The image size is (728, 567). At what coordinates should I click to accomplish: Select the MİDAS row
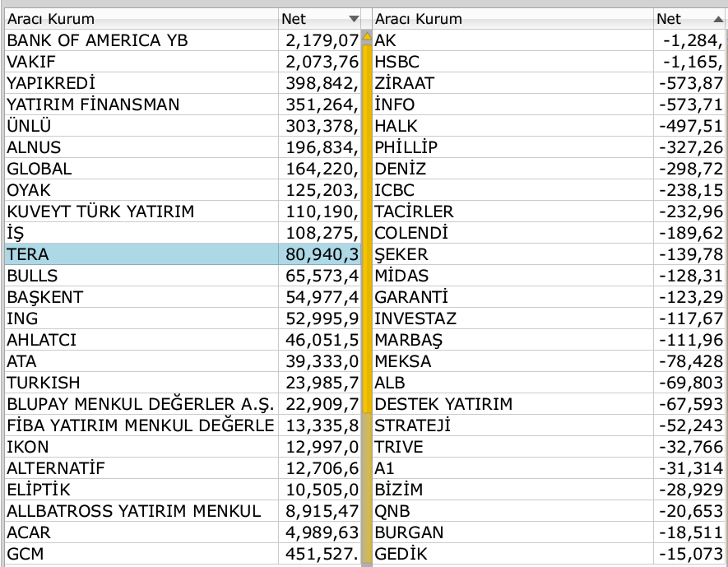tap(549, 276)
